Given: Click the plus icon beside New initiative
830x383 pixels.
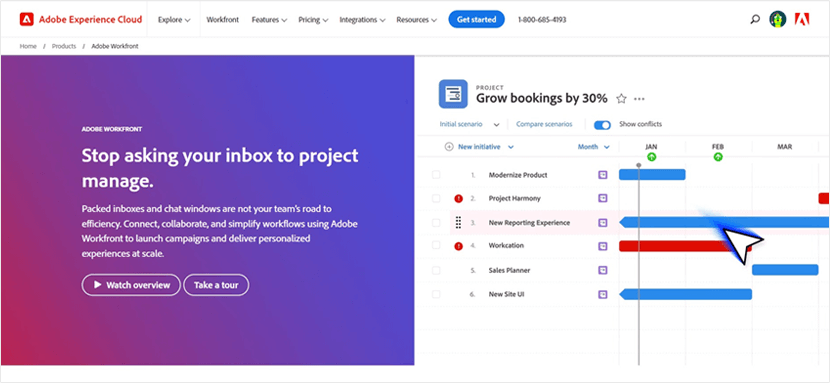Looking at the screenshot, I should 449,147.
